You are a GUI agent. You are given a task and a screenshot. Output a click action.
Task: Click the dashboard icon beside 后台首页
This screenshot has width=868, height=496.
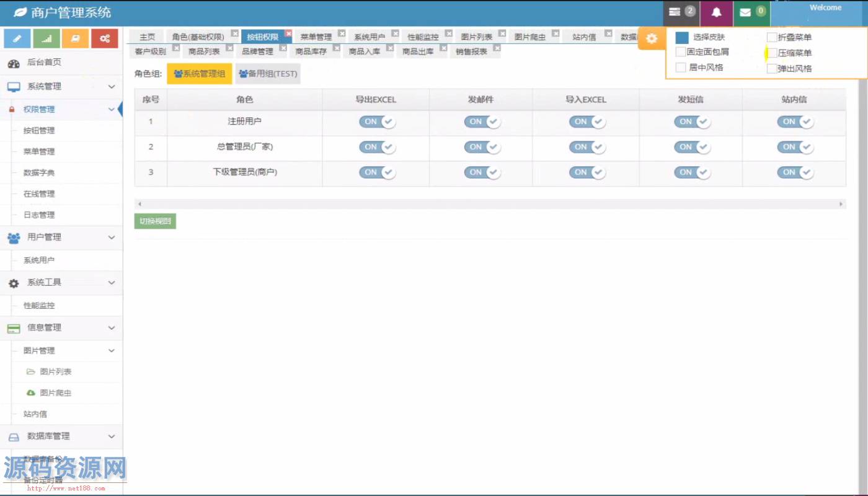[x=14, y=63]
